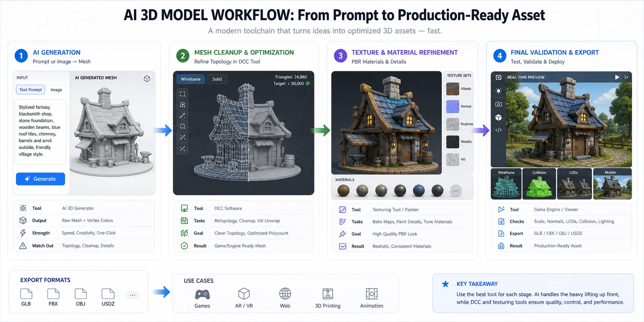Click the Export file icon in Final Validation
Image resolution: width=644 pixels, height=322 pixels.
501,233
